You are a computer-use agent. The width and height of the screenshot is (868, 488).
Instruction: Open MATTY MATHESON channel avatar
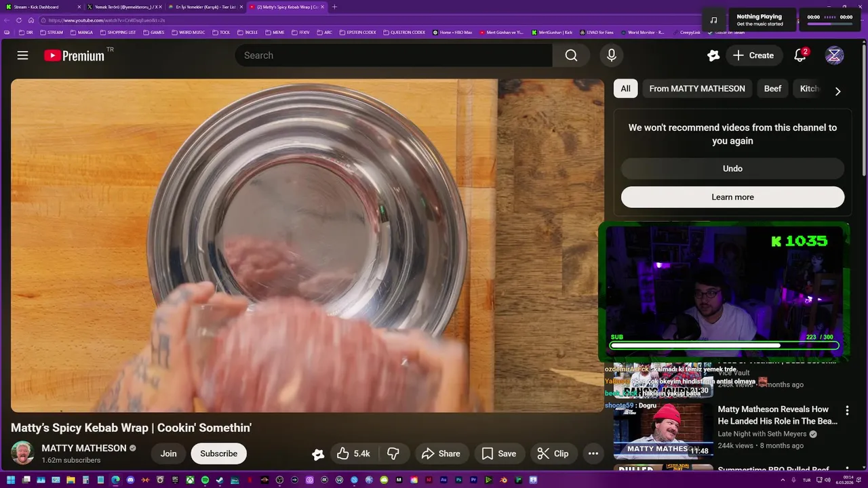click(x=22, y=453)
